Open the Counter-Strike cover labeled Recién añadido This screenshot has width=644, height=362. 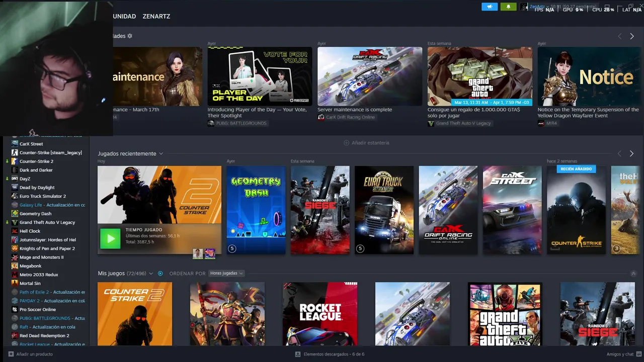576,210
